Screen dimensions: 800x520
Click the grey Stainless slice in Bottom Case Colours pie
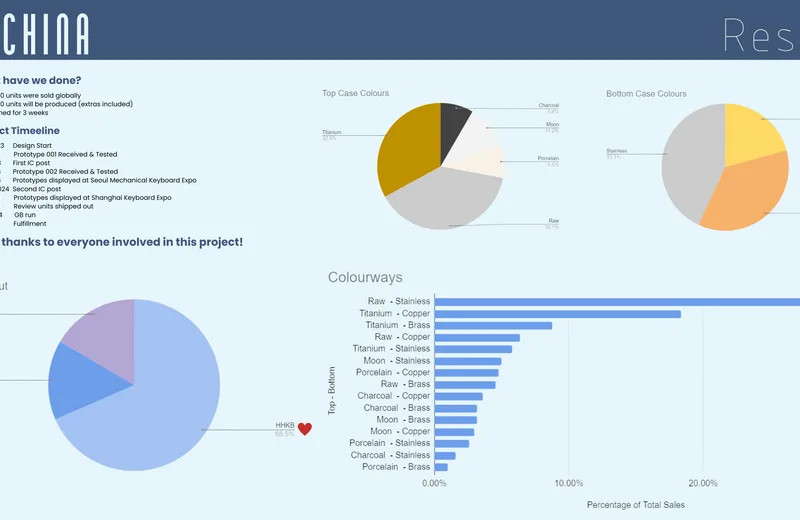(691, 163)
